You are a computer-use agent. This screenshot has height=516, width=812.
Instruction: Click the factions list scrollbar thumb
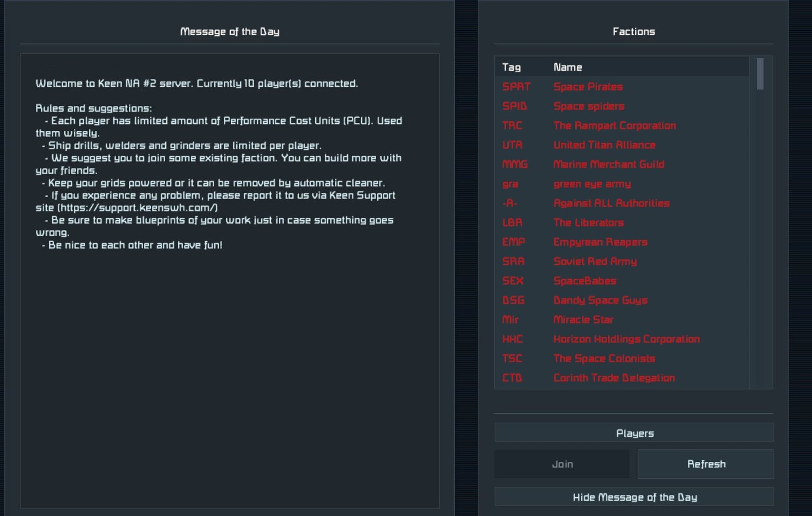[760, 73]
